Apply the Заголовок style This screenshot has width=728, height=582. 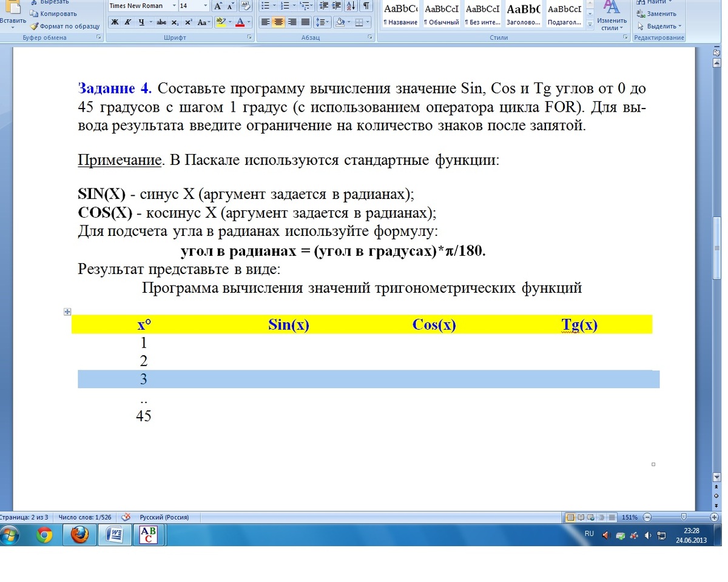pyautogui.click(x=524, y=15)
